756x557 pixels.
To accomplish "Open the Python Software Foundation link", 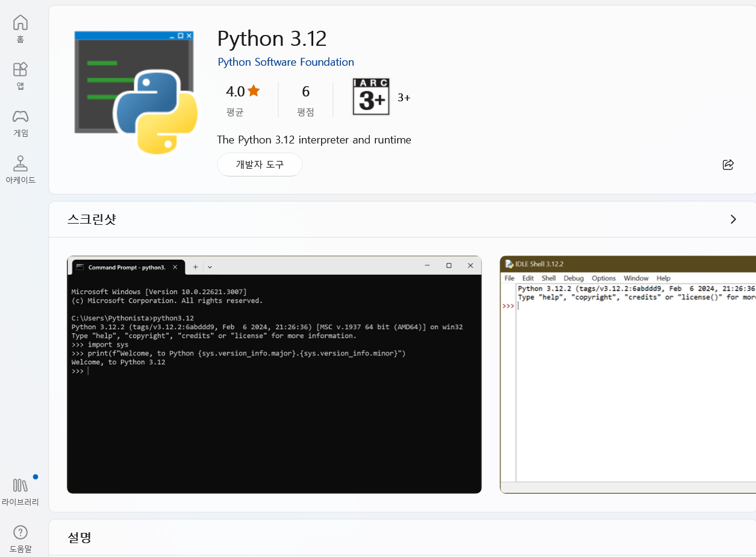I will click(286, 61).
